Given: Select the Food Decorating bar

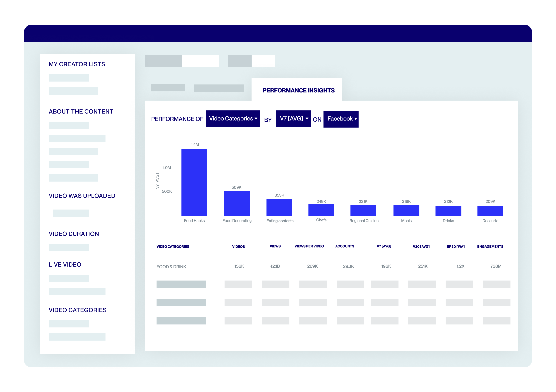Looking at the screenshot, I should click(237, 204).
